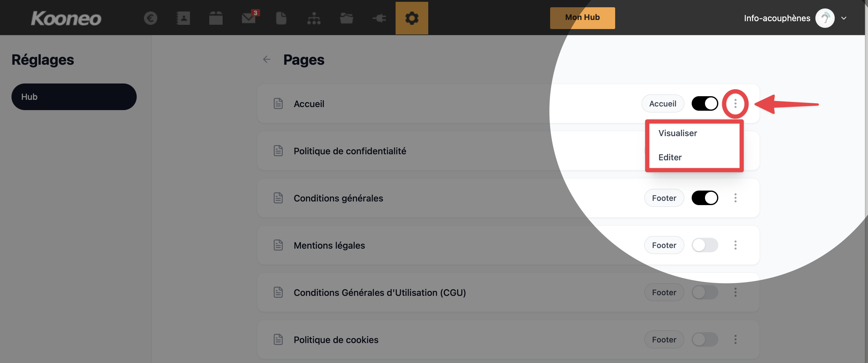868x363 pixels.
Task: Click the box products icon in navbar
Action: (216, 18)
